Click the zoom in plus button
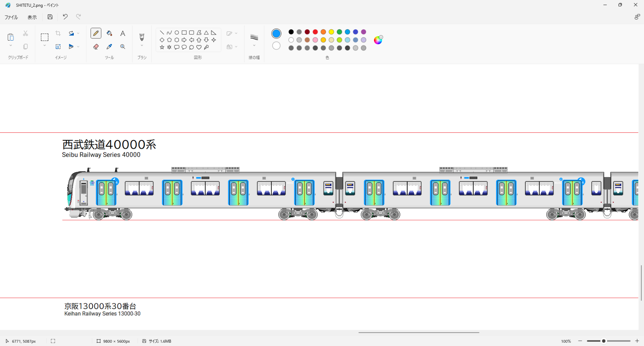This screenshot has width=644, height=346. click(637, 341)
